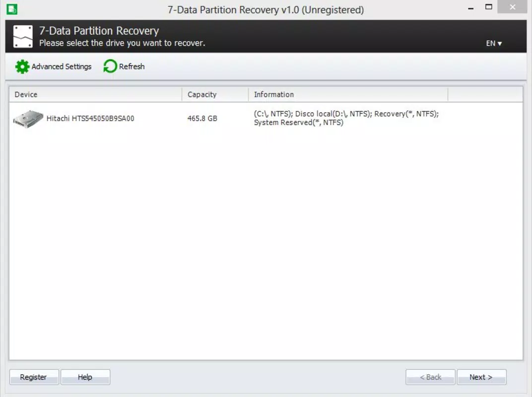Sort by the Information column header
This screenshot has width=532, height=397.
tap(348, 94)
